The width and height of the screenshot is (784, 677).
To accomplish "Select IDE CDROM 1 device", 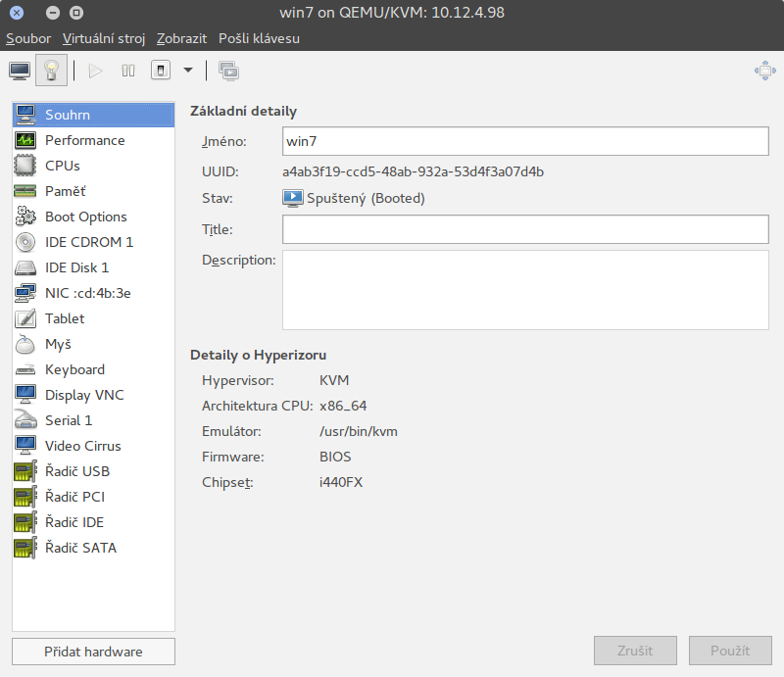I will click(88, 242).
